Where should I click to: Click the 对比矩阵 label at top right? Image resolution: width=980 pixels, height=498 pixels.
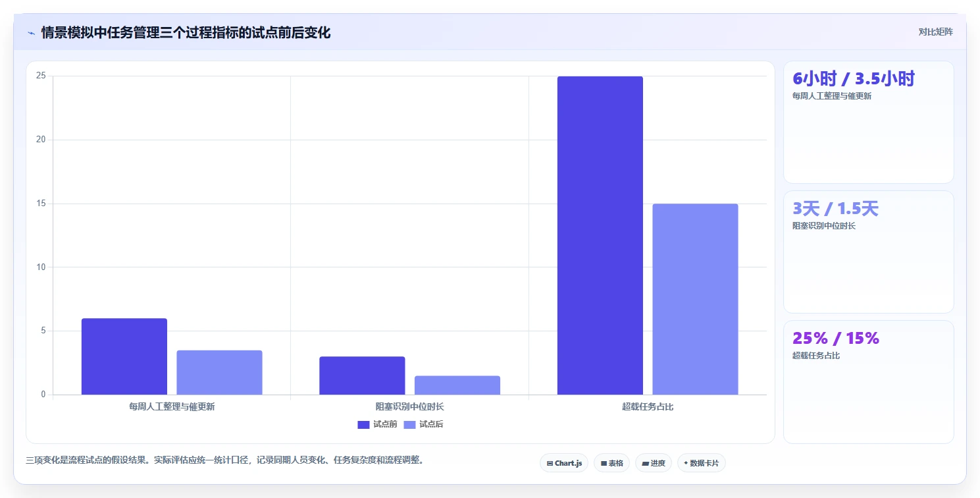tap(936, 32)
